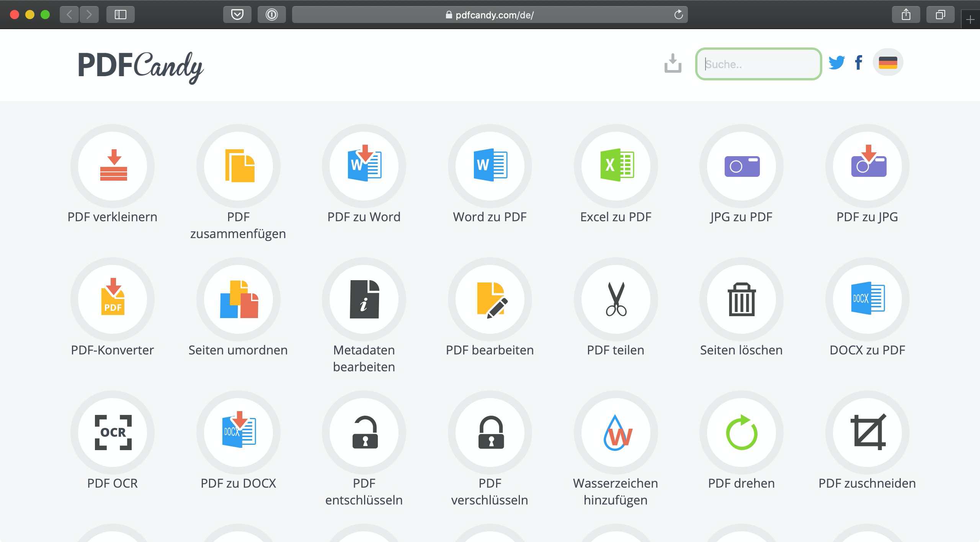Click the 'DOCX zu PDF' text label
Image resolution: width=980 pixels, height=542 pixels.
click(867, 350)
